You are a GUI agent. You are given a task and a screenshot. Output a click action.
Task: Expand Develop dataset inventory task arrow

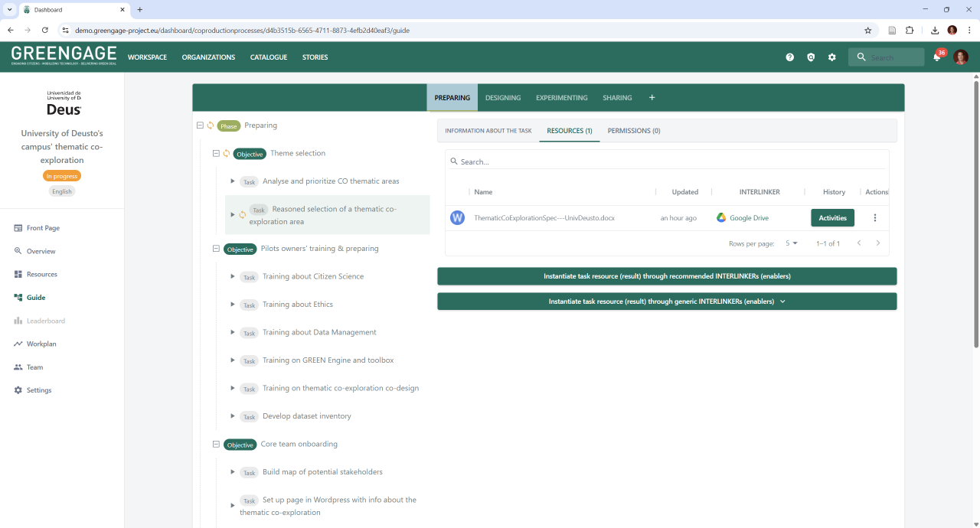pos(233,416)
